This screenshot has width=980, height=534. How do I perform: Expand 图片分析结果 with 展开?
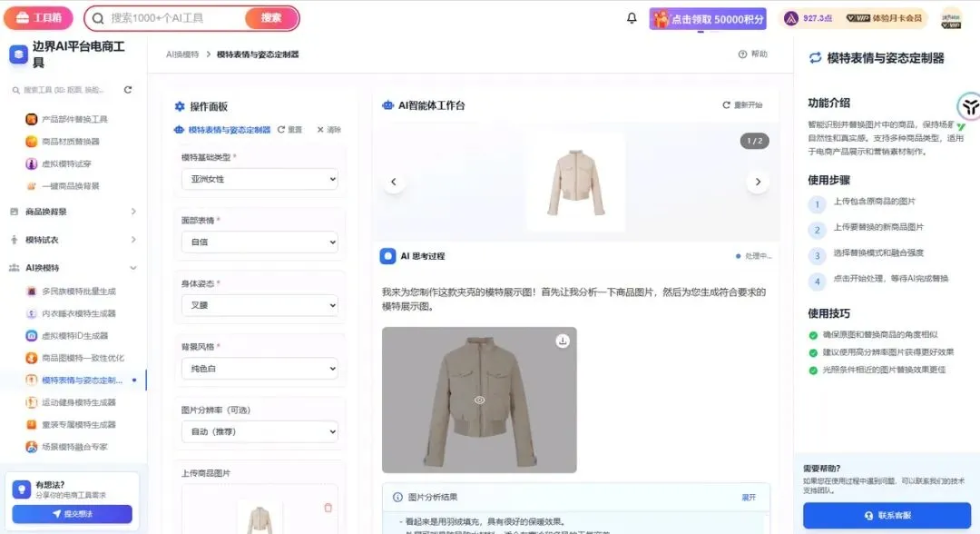click(748, 497)
